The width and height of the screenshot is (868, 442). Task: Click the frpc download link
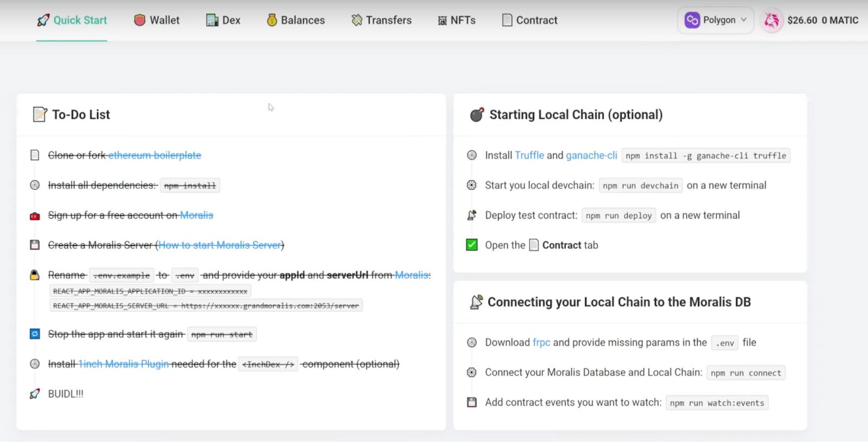pyautogui.click(x=541, y=342)
